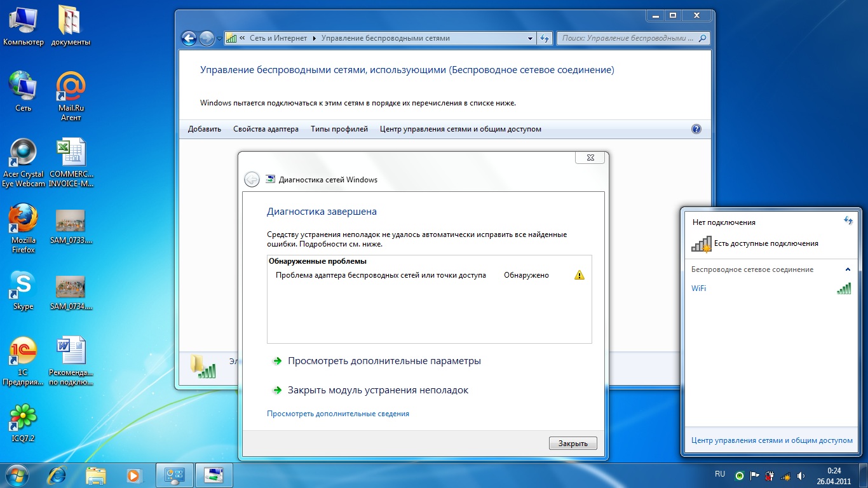Collapse Беспроводное сетевое соединение section
The image size is (868, 488).
pos(848,269)
